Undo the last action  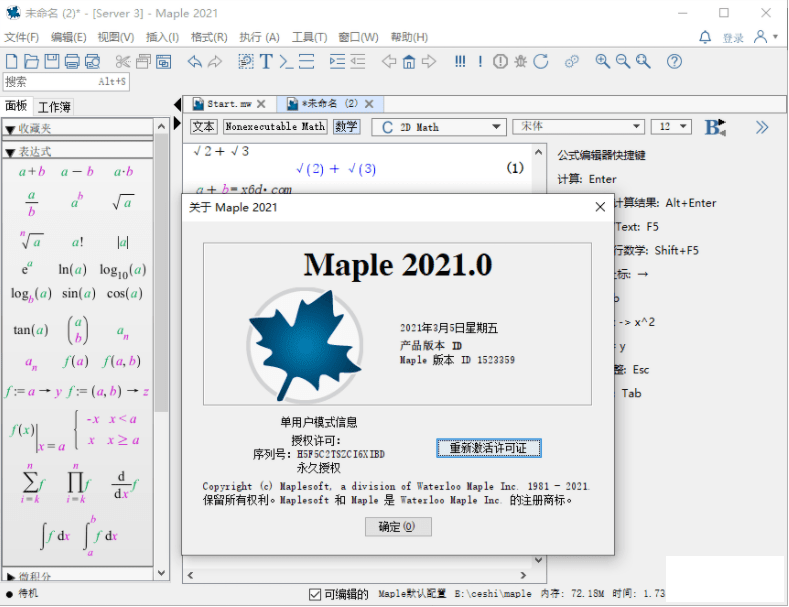tap(194, 61)
